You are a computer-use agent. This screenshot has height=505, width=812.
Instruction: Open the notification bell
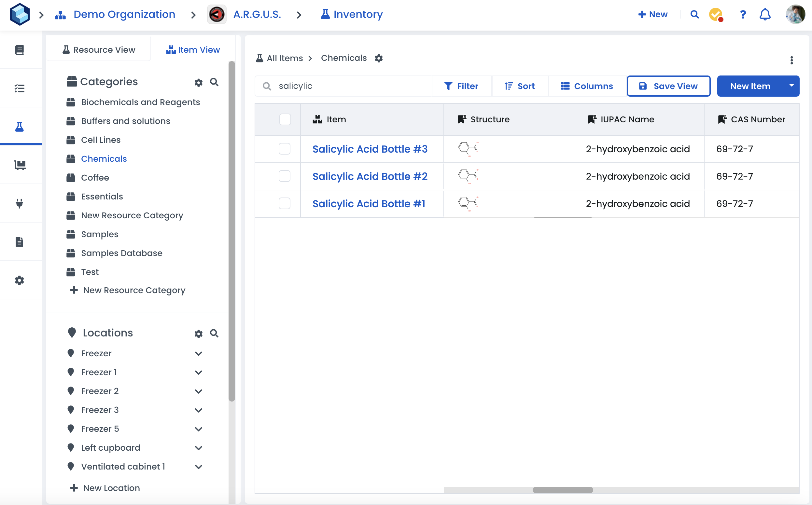coord(765,15)
